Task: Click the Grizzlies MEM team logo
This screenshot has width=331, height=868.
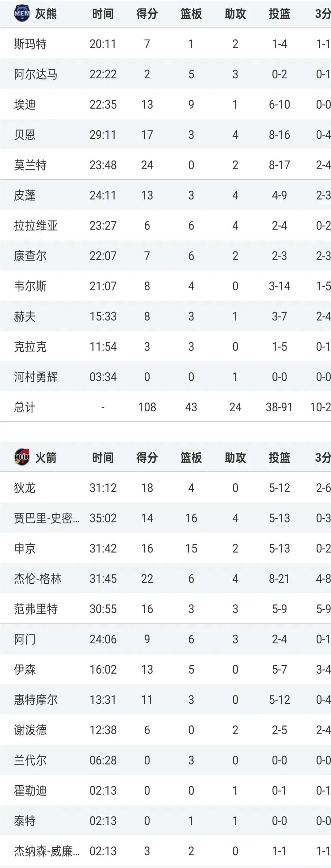Action: pyautogui.click(x=22, y=13)
